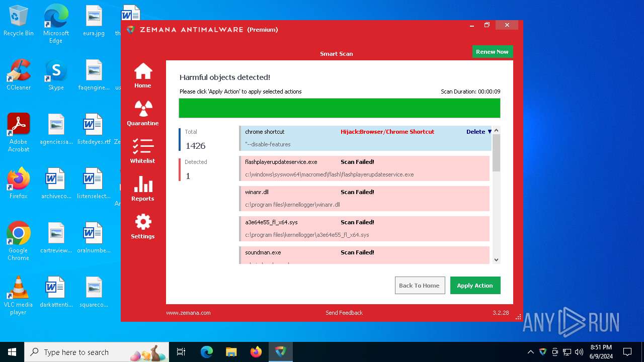Select the agenciessa image file on desktop

(x=56, y=130)
